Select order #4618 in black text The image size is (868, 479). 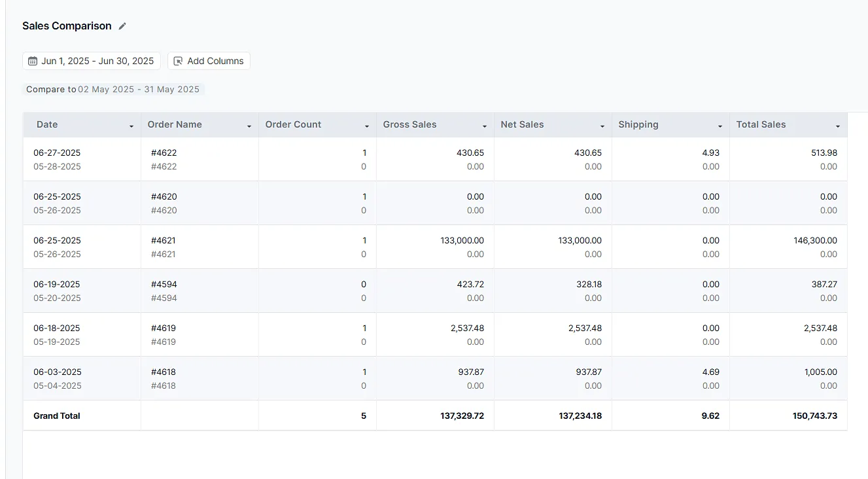164,372
